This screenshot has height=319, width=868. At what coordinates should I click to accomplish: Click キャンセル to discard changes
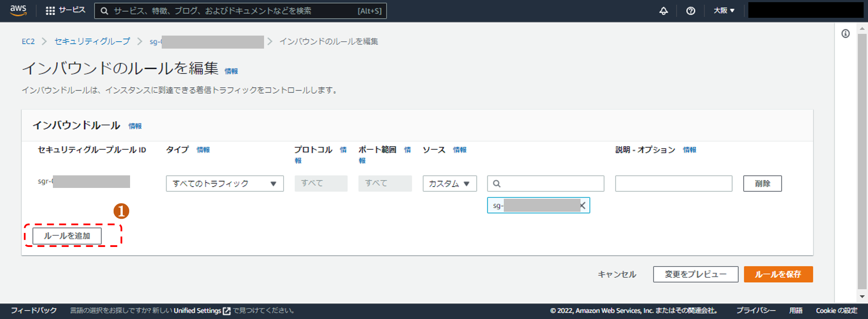coord(617,274)
